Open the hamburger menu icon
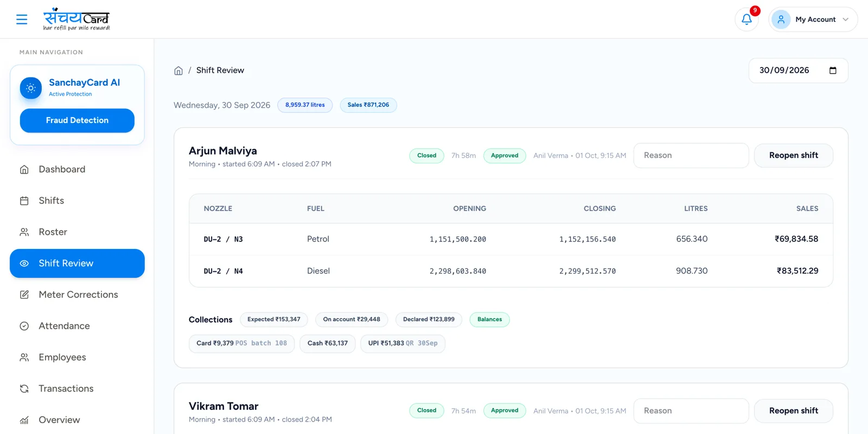This screenshot has height=434, width=868. pyautogui.click(x=22, y=20)
